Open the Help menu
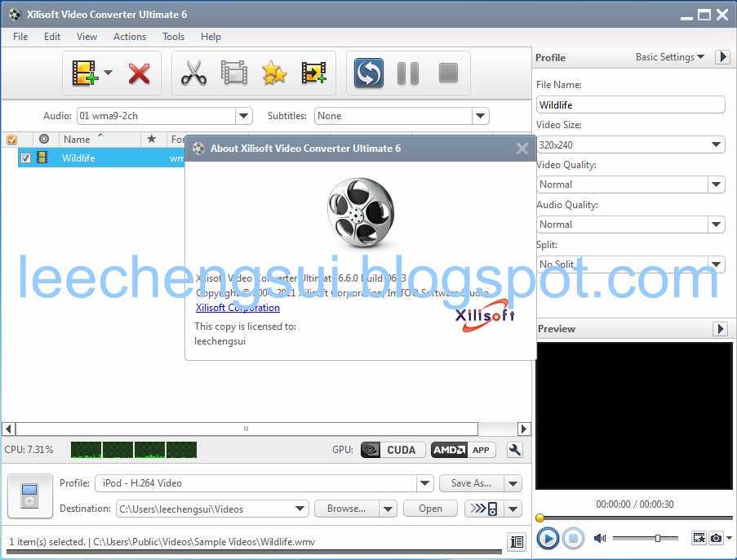This screenshot has width=737, height=560. (211, 37)
